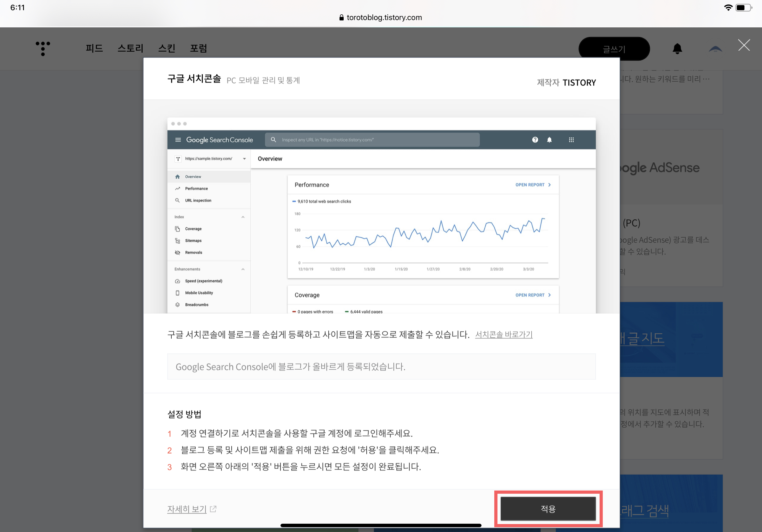Image resolution: width=762 pixels, height=532 pixels.
Task: Click the 글쓰기 button
Action: pos(614,49)
